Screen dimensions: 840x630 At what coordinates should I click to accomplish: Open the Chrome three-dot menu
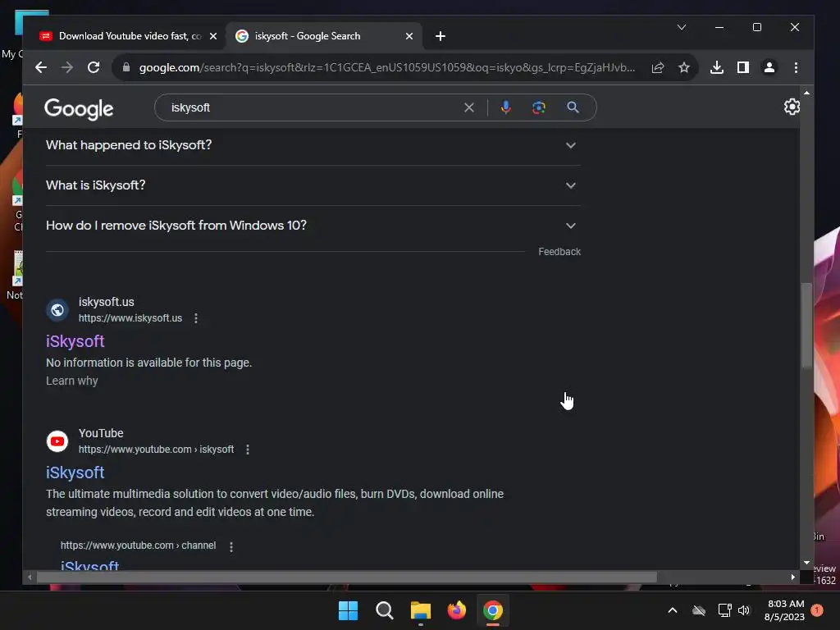coord(796,67)
